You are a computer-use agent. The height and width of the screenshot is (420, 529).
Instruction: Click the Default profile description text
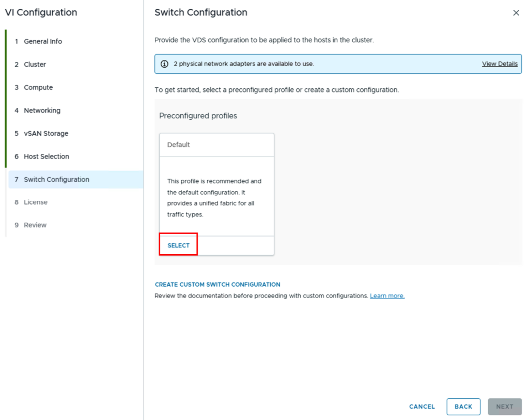[x=214, y=198]
